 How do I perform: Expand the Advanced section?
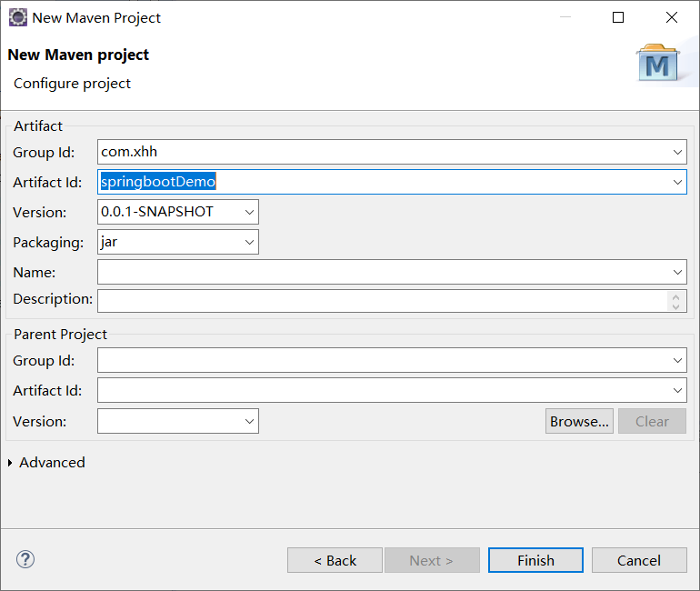(x=10, y=463)
